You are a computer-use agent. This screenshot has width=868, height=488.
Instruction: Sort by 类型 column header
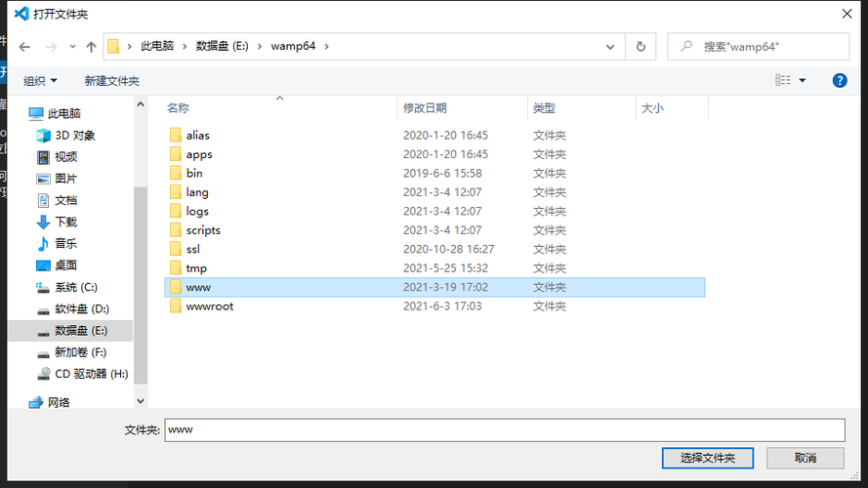[x=544, y=108]
